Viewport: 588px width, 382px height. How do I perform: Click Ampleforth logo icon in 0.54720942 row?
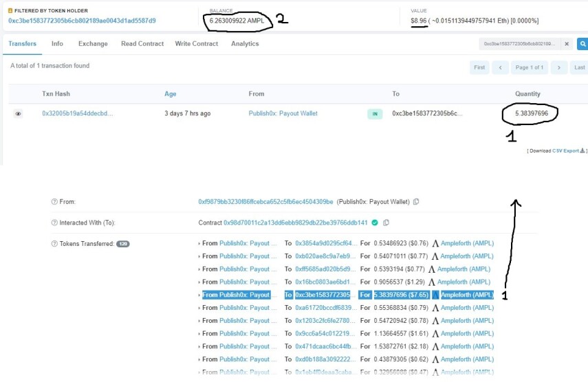[x=435, y=321]
